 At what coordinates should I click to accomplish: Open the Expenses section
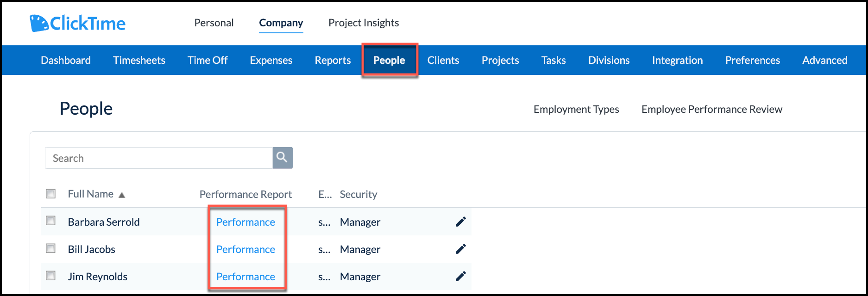pos(271,60)
